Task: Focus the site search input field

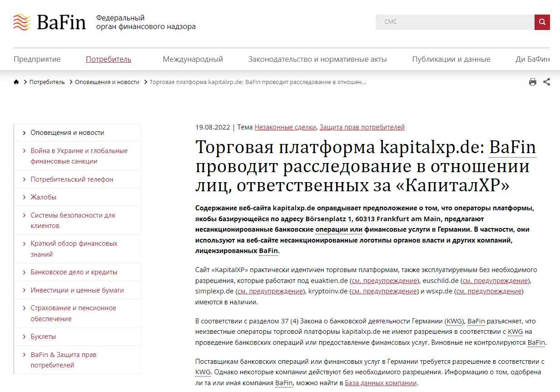Action: click(x=455, y=22)
